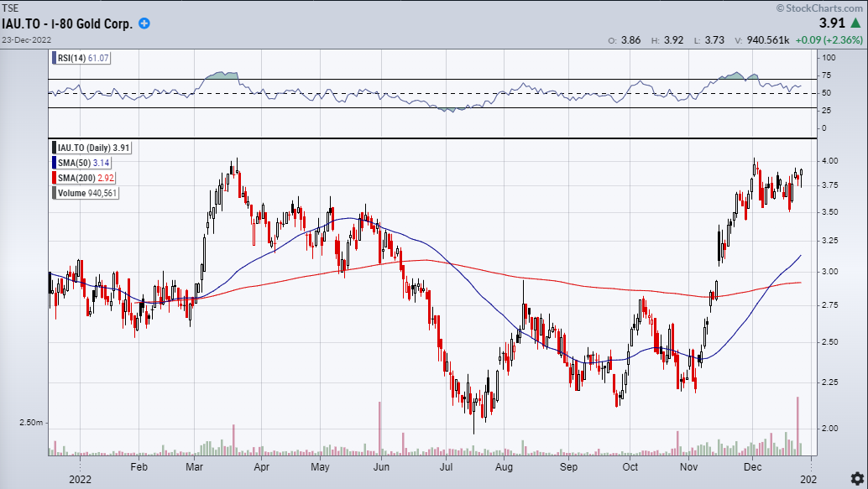Click the black IAU.TO legend color marker
Screen dimensions: 868x489
click(x=55, y=148)
